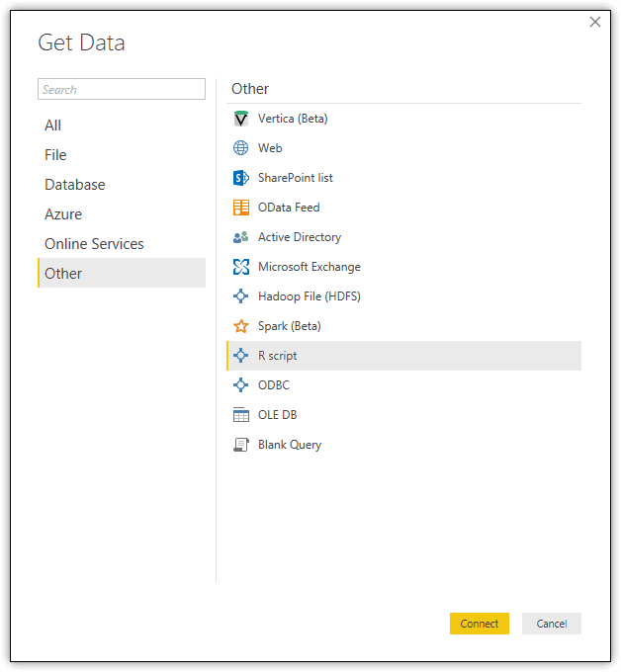
Task: Select Vertica (Beta) text label
Action: pyautogui.click(x=293, y=119)
